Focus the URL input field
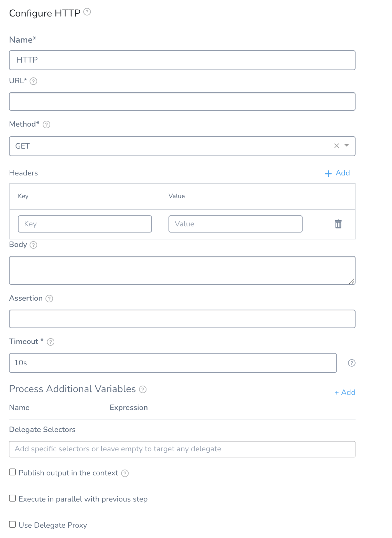 click(x=182, y=101)
